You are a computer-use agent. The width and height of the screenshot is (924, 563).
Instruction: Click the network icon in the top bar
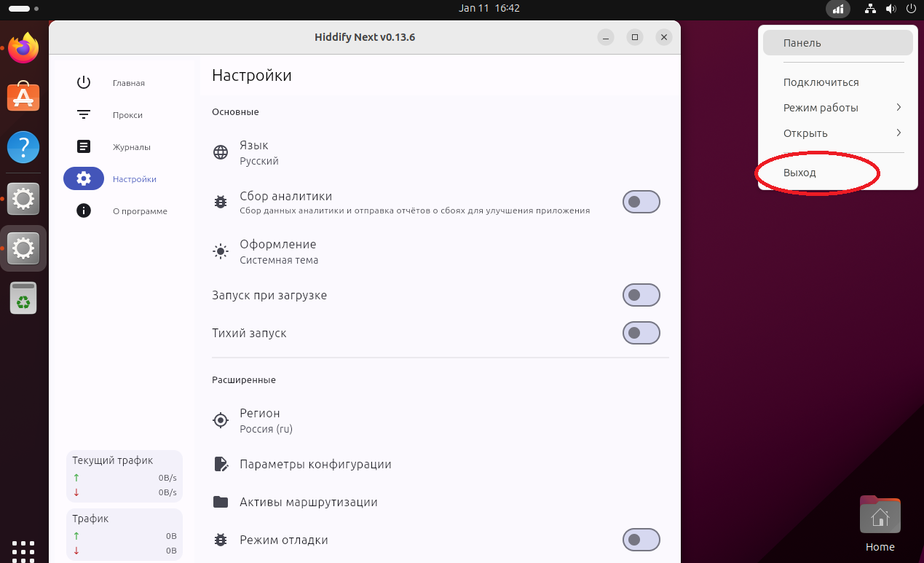[870, 9]
